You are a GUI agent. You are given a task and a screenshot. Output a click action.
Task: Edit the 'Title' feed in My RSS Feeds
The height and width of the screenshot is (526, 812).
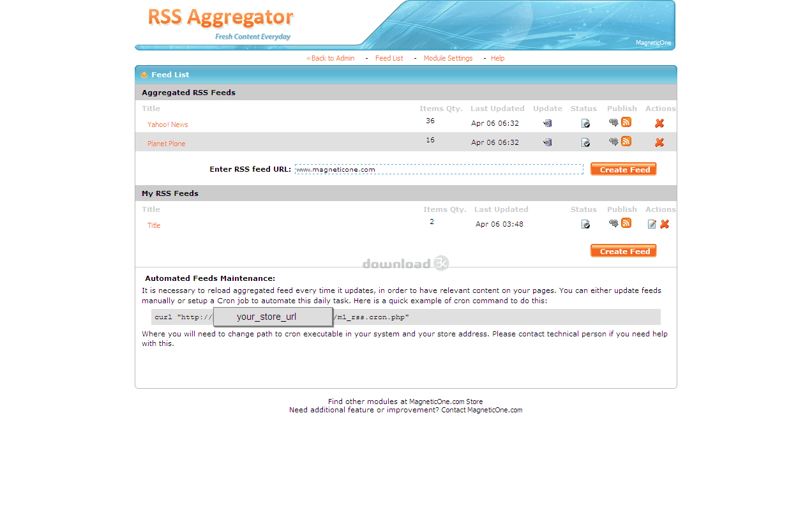tap(652, 224)
